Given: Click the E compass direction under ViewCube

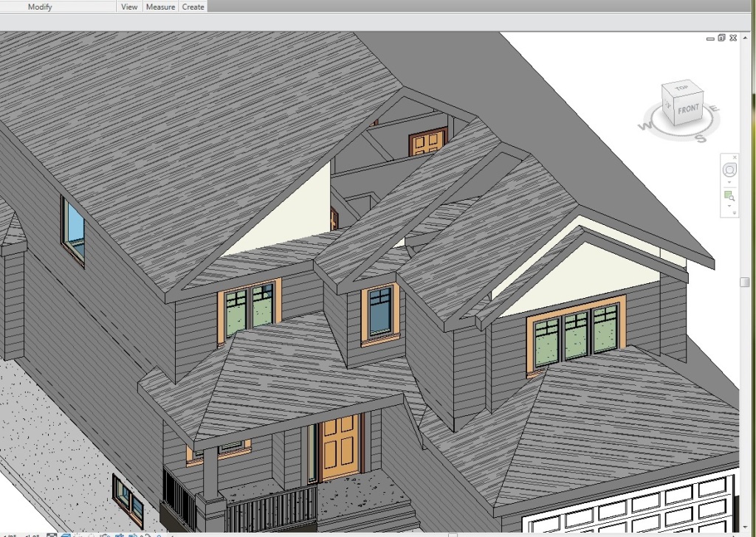Looking at the screenshot, I should (715, 108).
